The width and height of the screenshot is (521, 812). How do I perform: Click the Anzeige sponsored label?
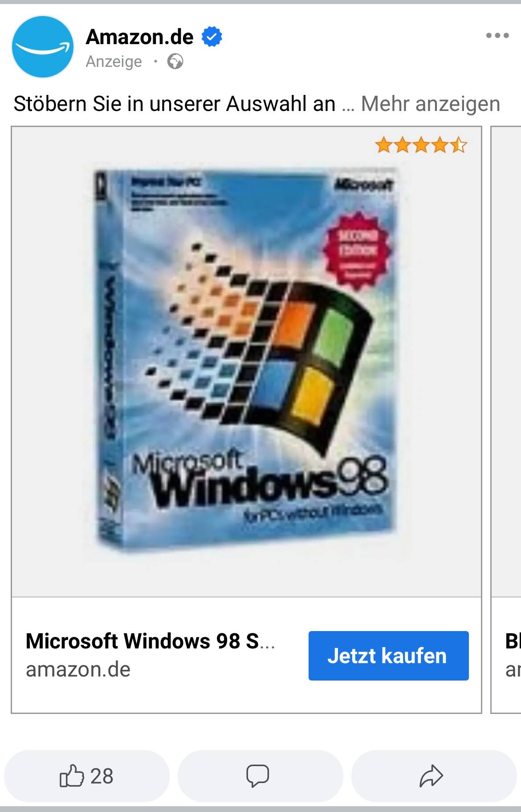click(x=114, y=62)
